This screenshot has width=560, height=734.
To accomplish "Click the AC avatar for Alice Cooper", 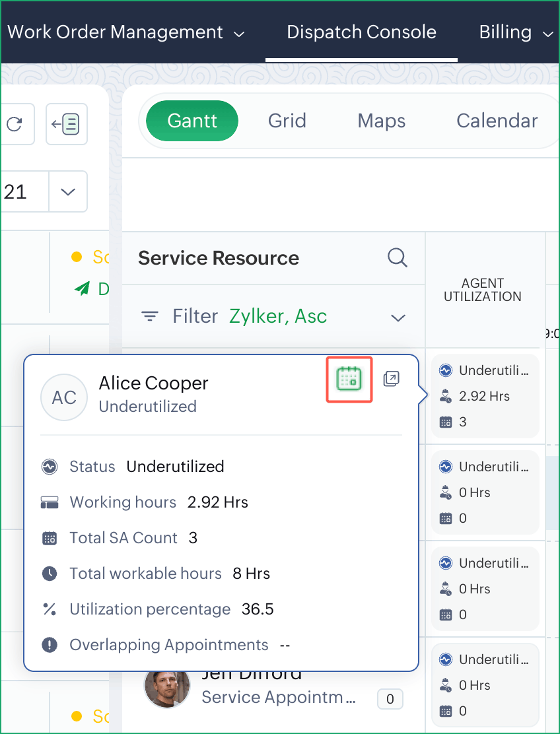I will [64, 397].
